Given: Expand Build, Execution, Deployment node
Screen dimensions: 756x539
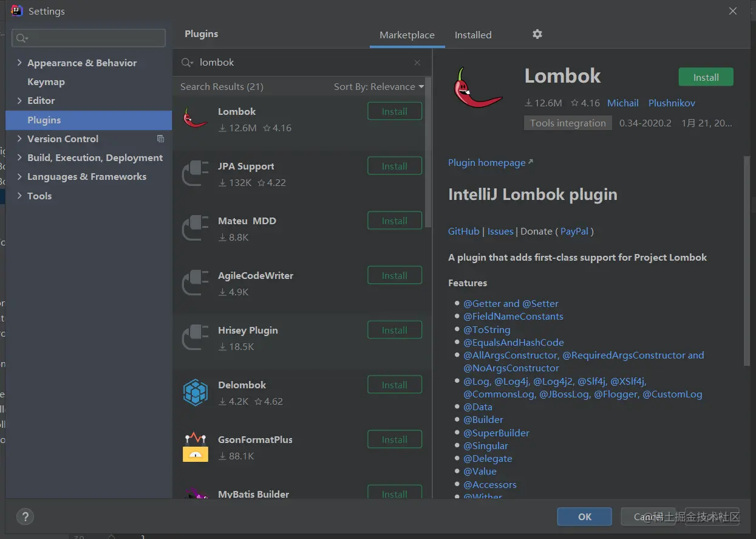Looking at the screenshot, I should (x=19, y=157).
